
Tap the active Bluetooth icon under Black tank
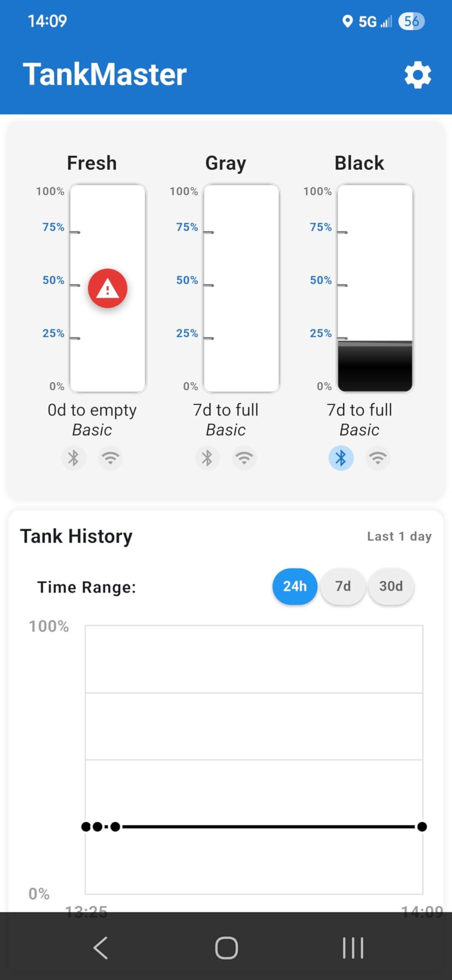(341, 458)
